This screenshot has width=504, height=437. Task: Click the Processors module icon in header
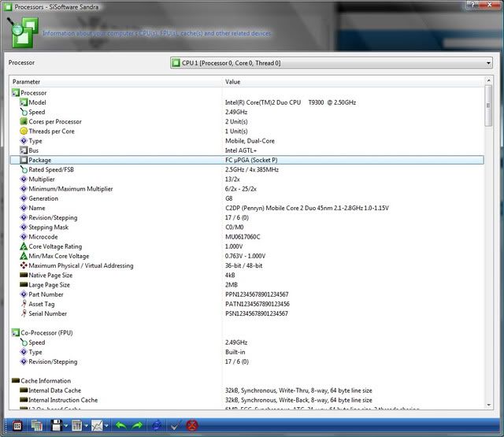(23, 33)
